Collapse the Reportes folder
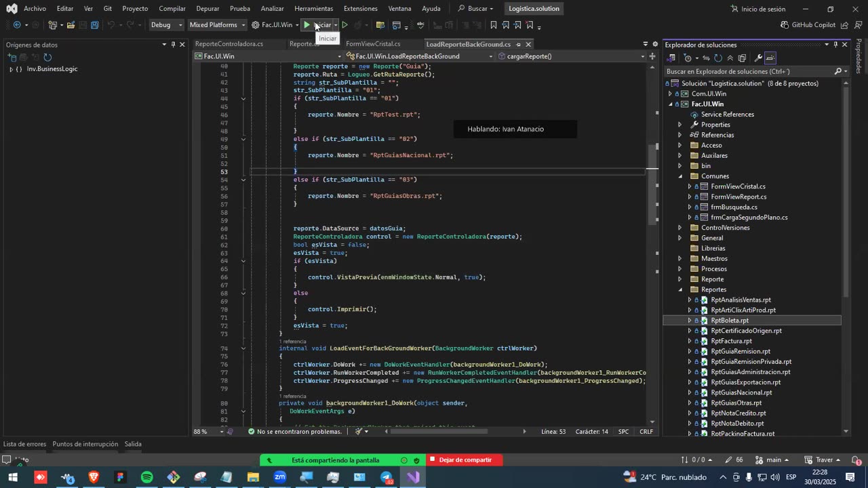 click(x=679, y=289)
